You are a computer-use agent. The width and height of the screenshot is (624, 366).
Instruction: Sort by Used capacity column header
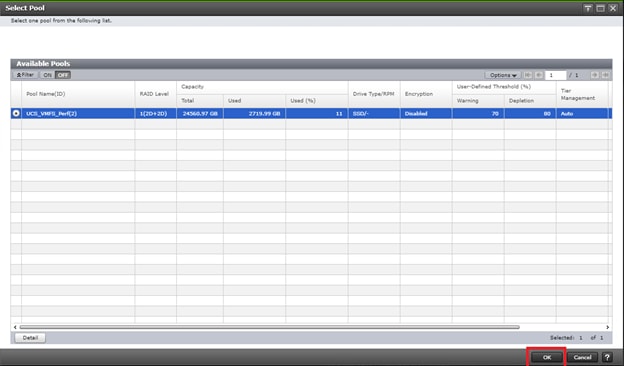254,101
